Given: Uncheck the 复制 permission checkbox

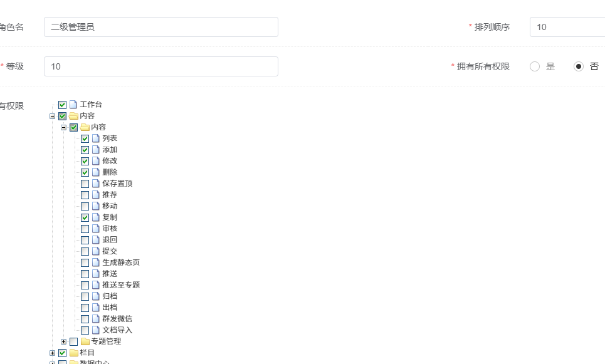Looking at the screenshot, I should coord(85,217).
